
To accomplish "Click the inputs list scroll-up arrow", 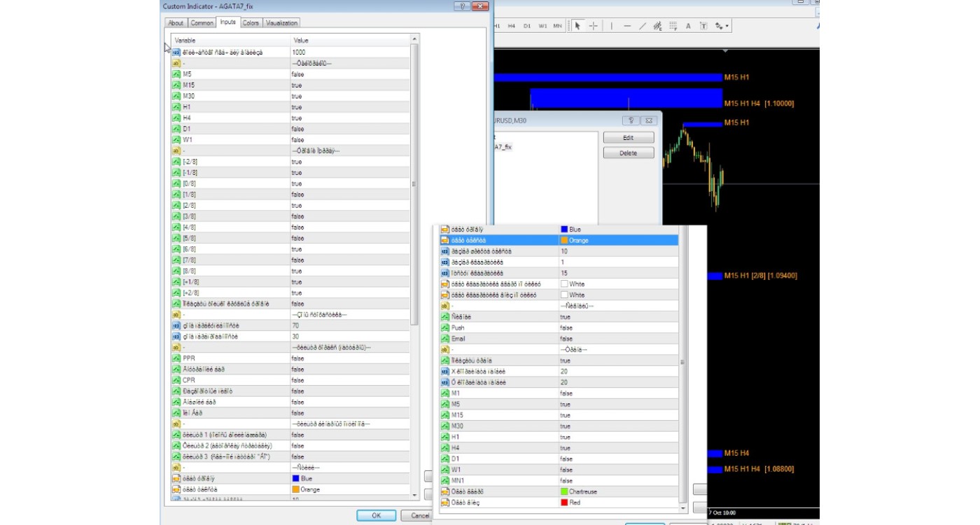I will pos(414,39).
